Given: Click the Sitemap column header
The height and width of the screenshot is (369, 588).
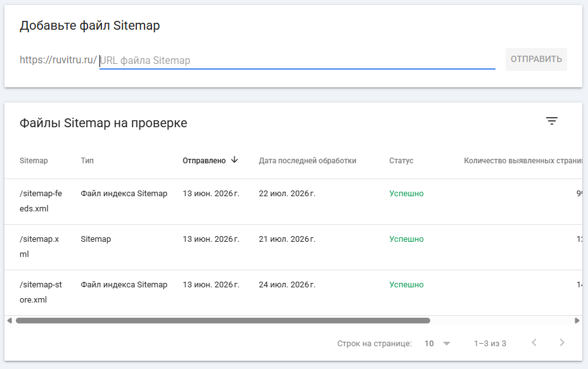Looking at the screenshot, I should pos(34,161).
